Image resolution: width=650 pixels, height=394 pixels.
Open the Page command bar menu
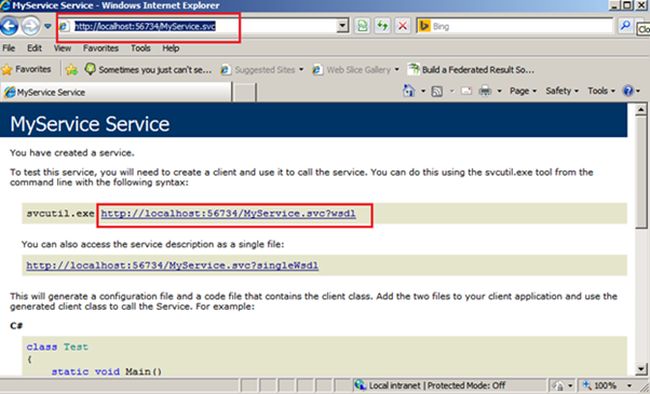[523, 91]
